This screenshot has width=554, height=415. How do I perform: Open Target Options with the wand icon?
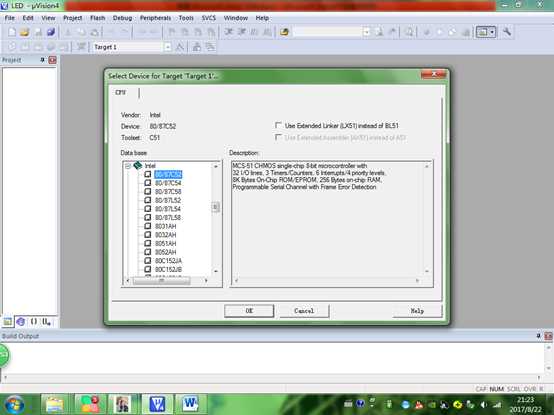(180, 47)
